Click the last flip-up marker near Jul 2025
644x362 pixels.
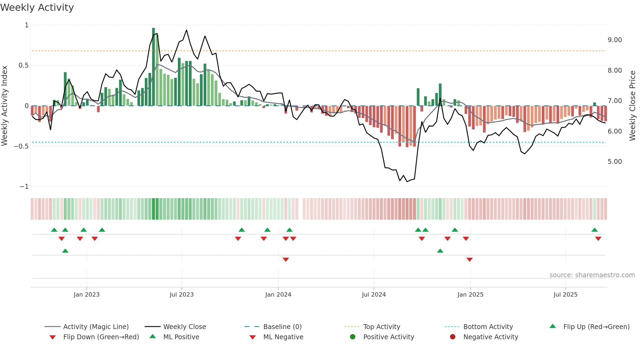click(595, 230)
